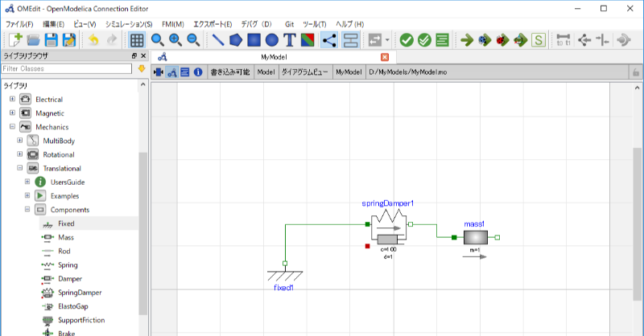Open the Git menu
The height and width of the screenshot is (336, 644).
click(290, 24)
